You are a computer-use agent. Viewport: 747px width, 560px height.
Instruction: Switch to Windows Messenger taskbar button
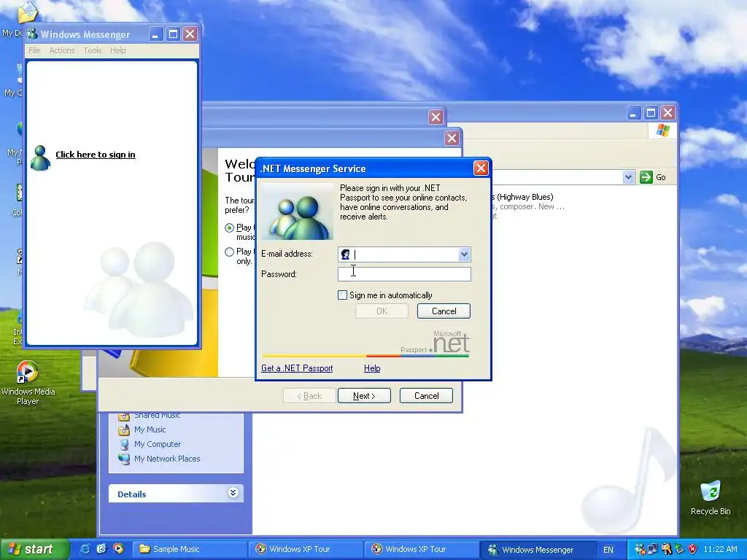(538, 549)
